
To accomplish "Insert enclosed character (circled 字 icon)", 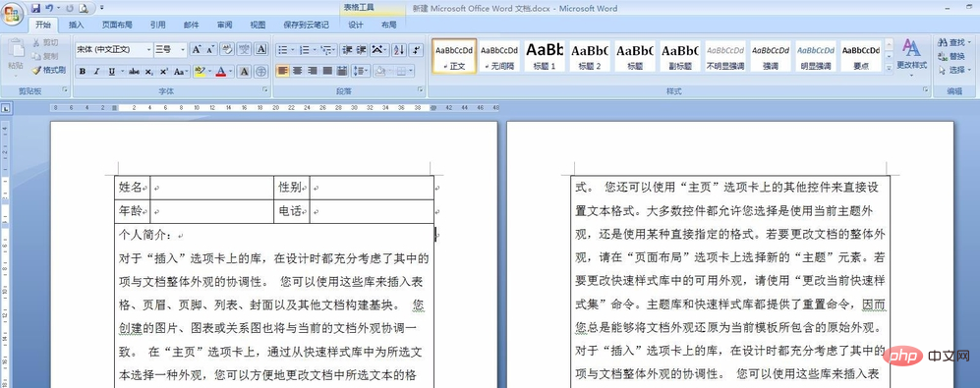I will click(x=261, y=72).
